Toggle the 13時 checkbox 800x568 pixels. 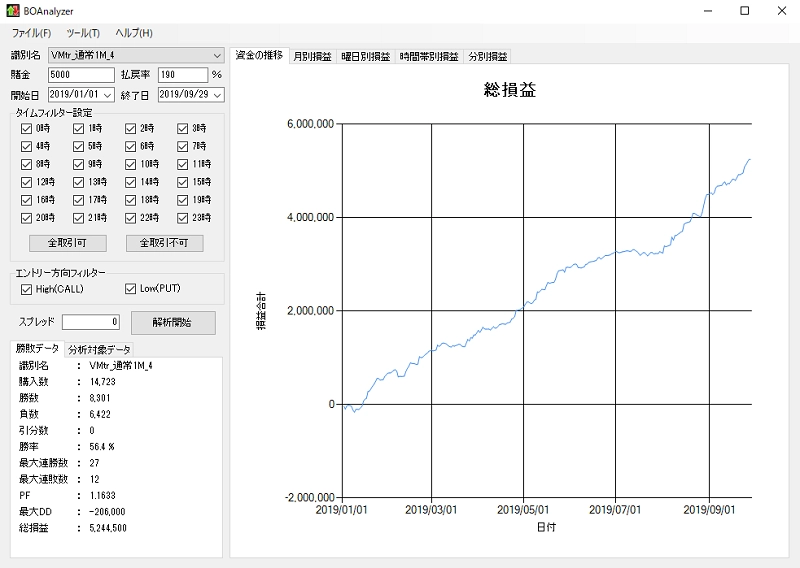coord(79,182)
